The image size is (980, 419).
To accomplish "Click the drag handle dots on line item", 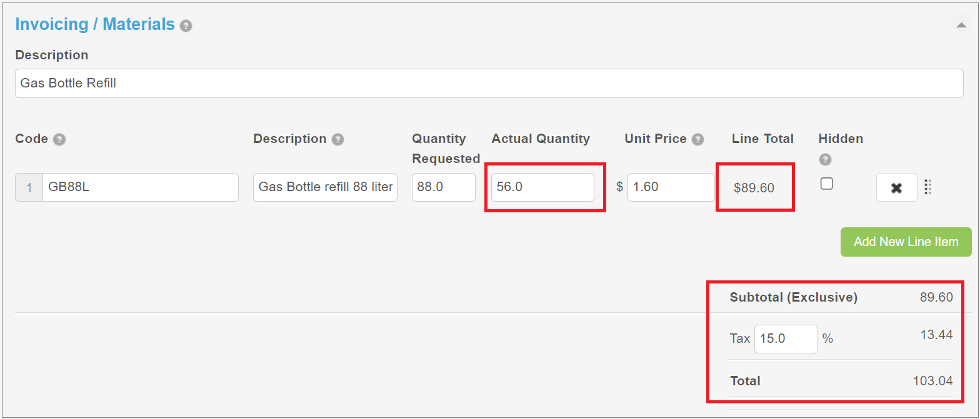I will tap(927, 187).
